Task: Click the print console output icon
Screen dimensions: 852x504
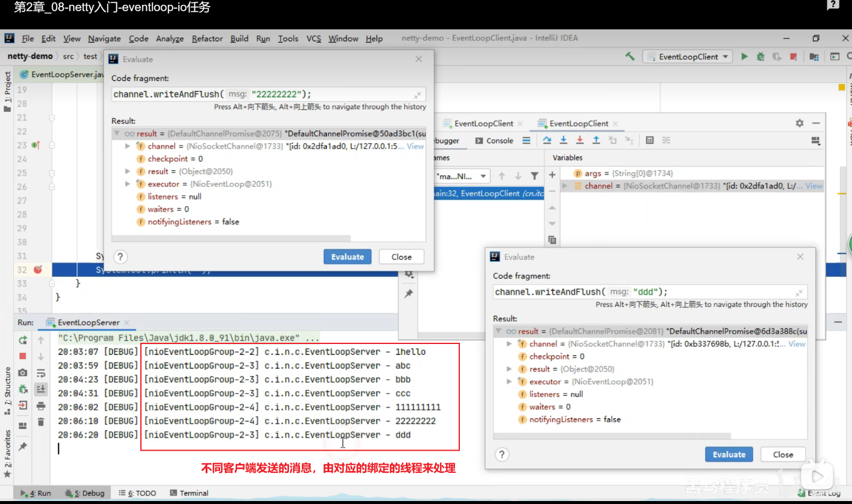Action: coord(41,406)
